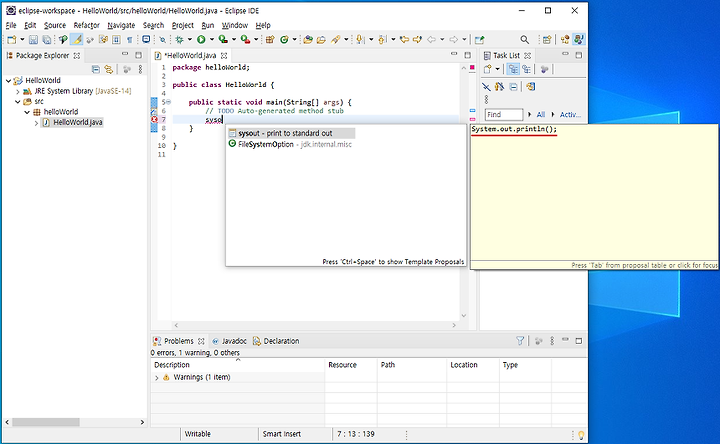Open the Run dropdown arrow

click(x=212, y=40)
